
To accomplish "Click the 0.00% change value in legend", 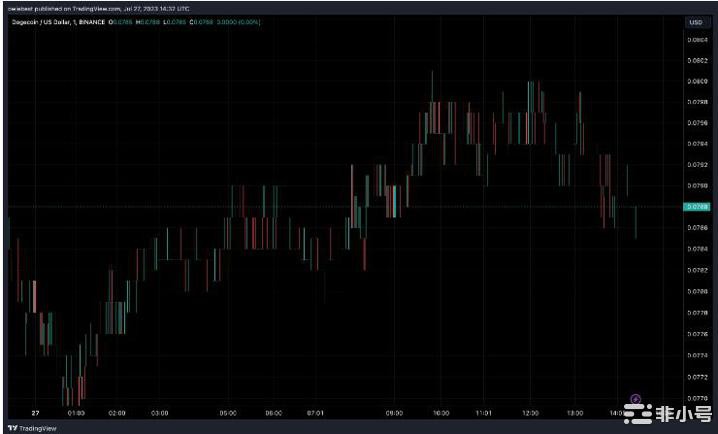I will [x=247, y=21].
